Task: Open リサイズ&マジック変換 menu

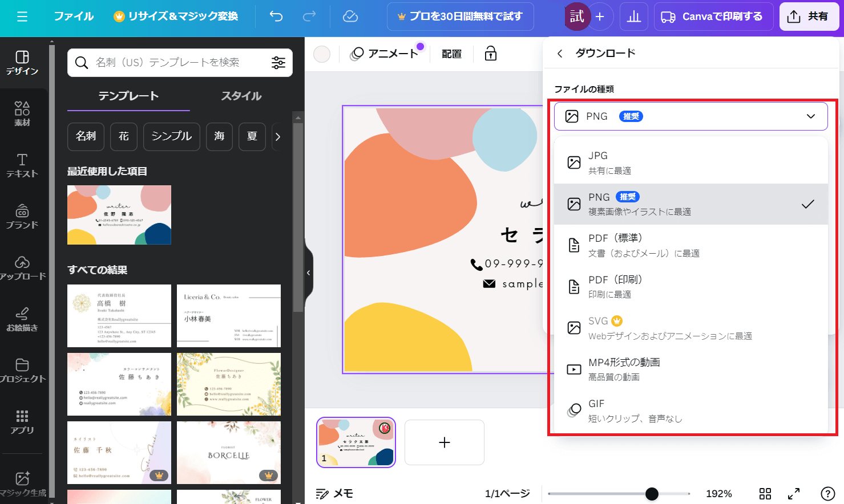Action: coord(176,17)
